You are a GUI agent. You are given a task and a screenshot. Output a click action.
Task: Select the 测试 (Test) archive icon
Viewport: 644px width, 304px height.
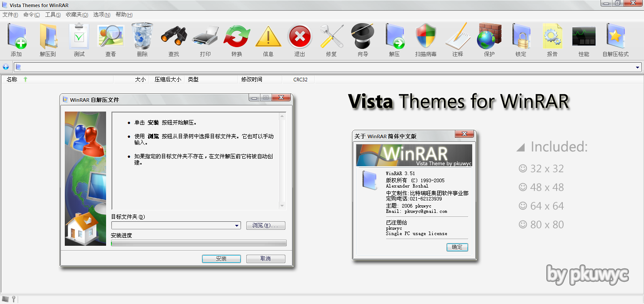pos(79,40)
